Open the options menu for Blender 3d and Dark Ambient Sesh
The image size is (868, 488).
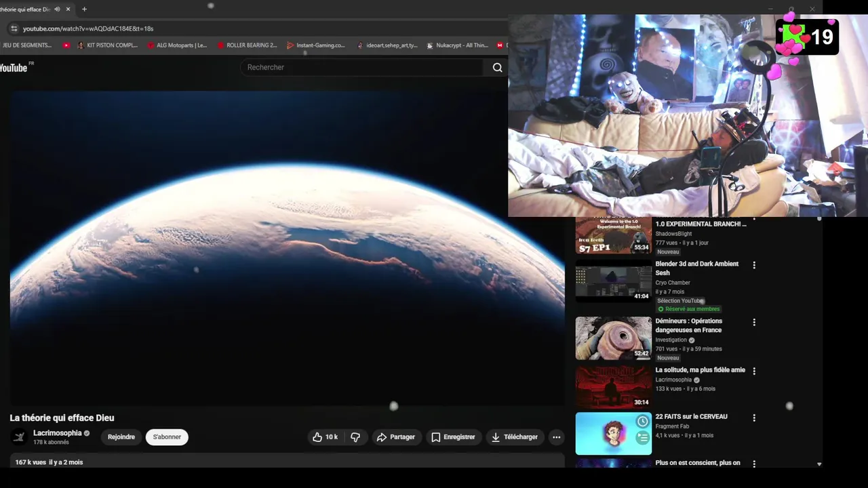tap(754, 265)
